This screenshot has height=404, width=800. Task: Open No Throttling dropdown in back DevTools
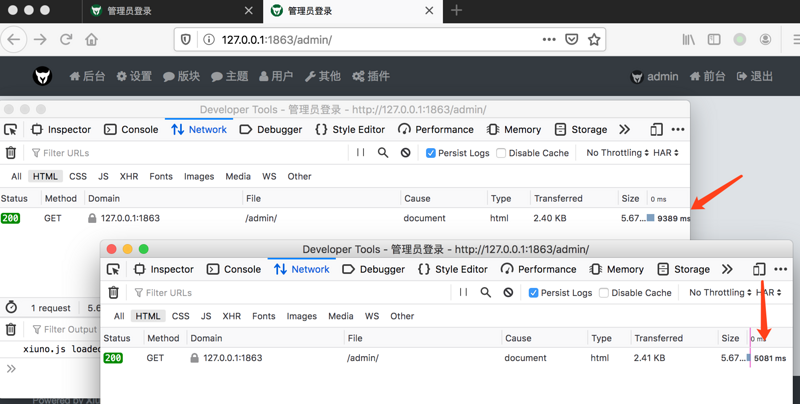pyautogui.click(x=617, y=153)
